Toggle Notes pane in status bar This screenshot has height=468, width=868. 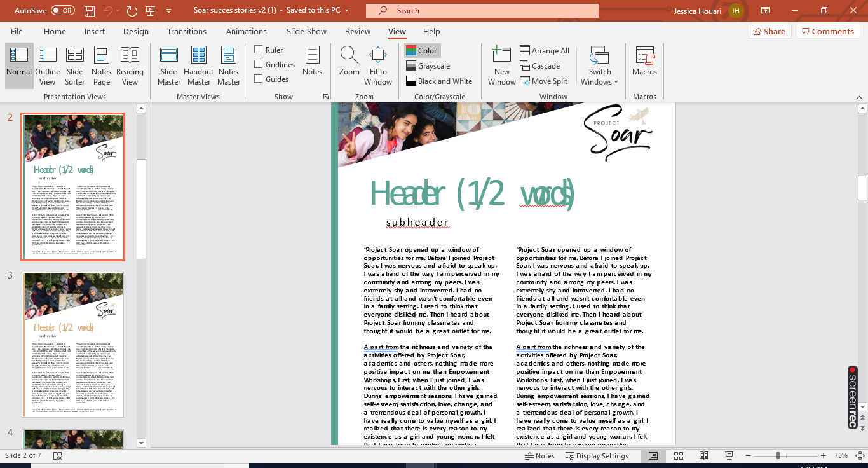pos(540,456)
